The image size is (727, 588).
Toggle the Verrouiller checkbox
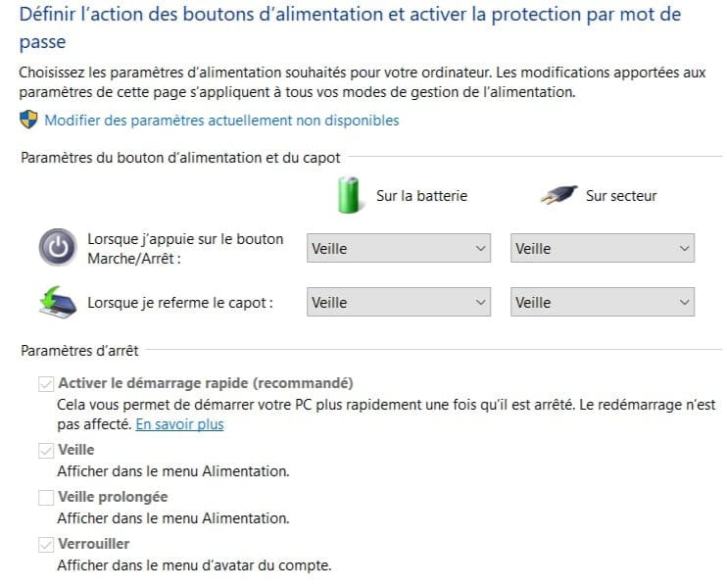[x=46, y=545]
